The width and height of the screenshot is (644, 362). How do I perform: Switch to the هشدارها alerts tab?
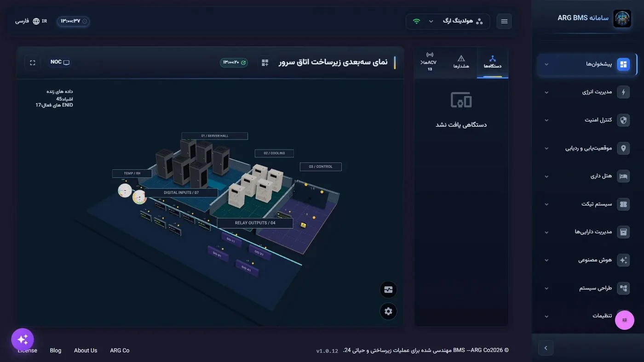coord(461,62)
